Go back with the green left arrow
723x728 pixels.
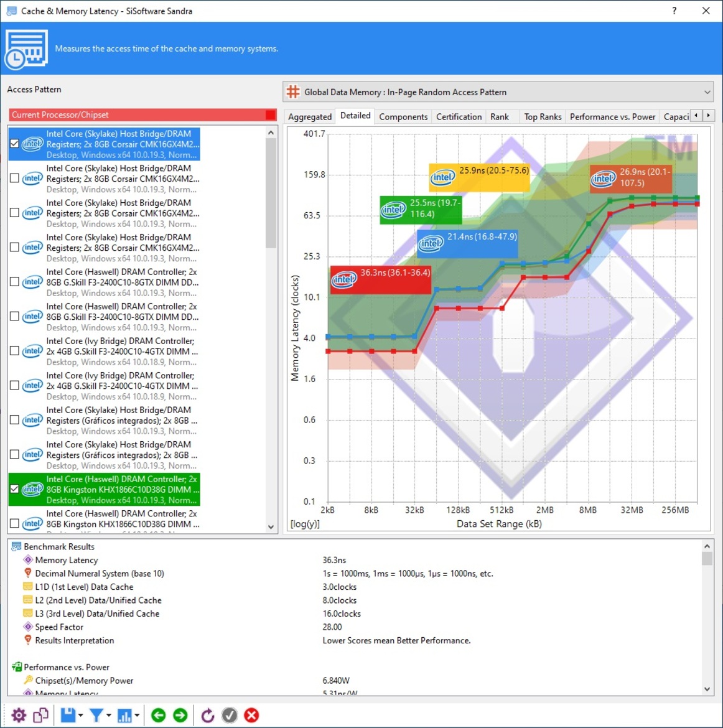pos(158,715)
